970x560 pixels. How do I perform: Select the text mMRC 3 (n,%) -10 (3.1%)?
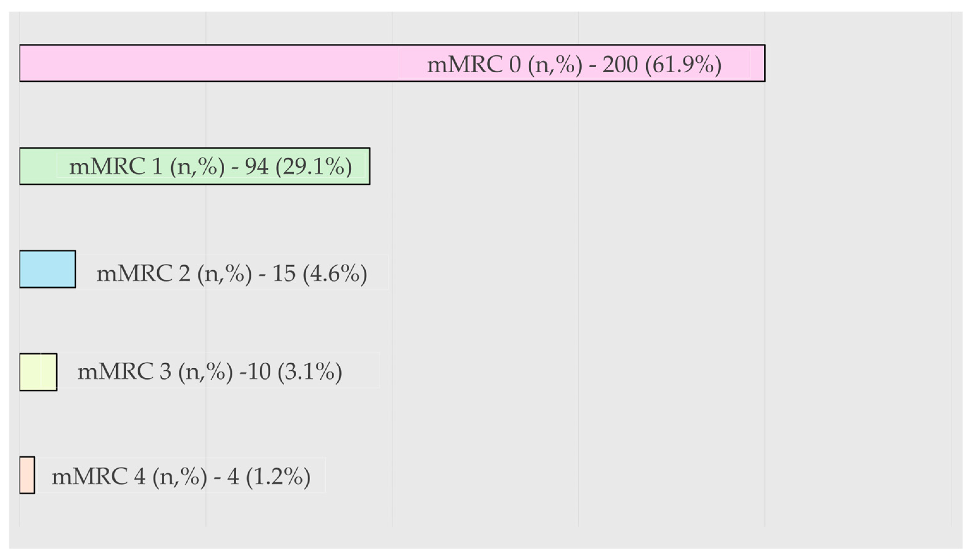(x=210, y=372)
